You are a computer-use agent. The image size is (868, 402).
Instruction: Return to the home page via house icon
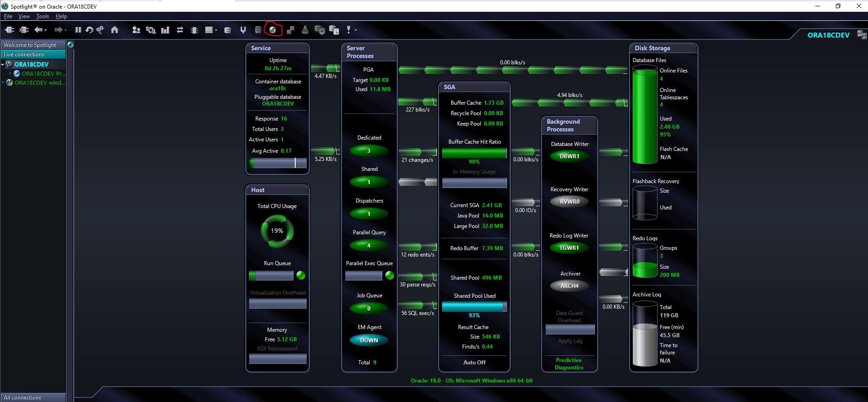pyautogui.click(x=115, y=30)
